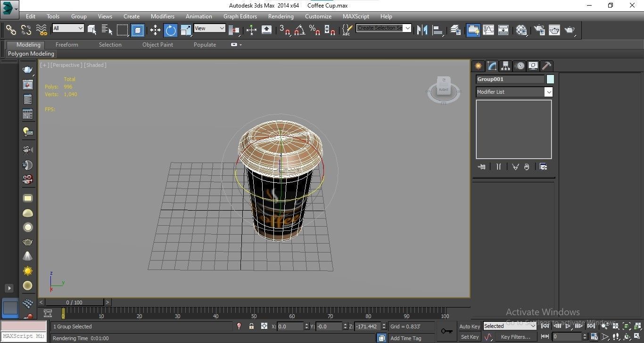Open View reference coordinate system dropdown

210,28
